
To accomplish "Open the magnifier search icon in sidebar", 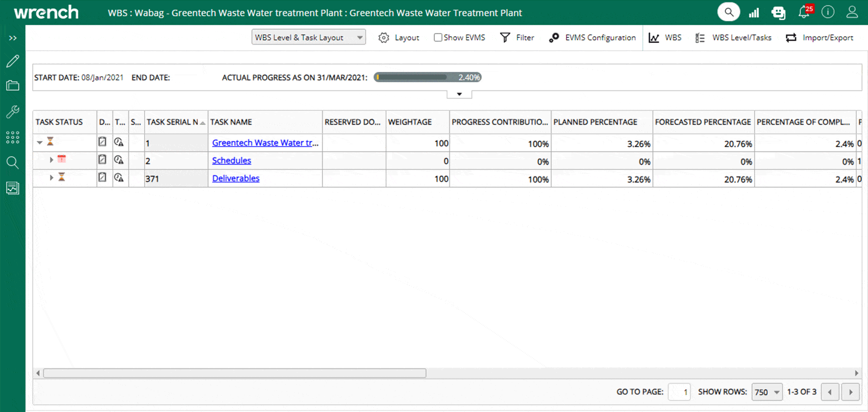I will [13, 162].
